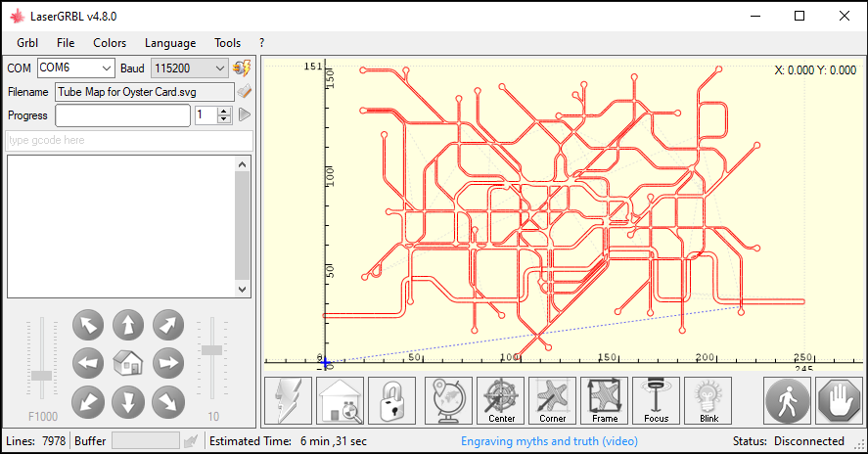Jog laser diagonally down-left
The image size is (868, 454).
click(88, 402)
